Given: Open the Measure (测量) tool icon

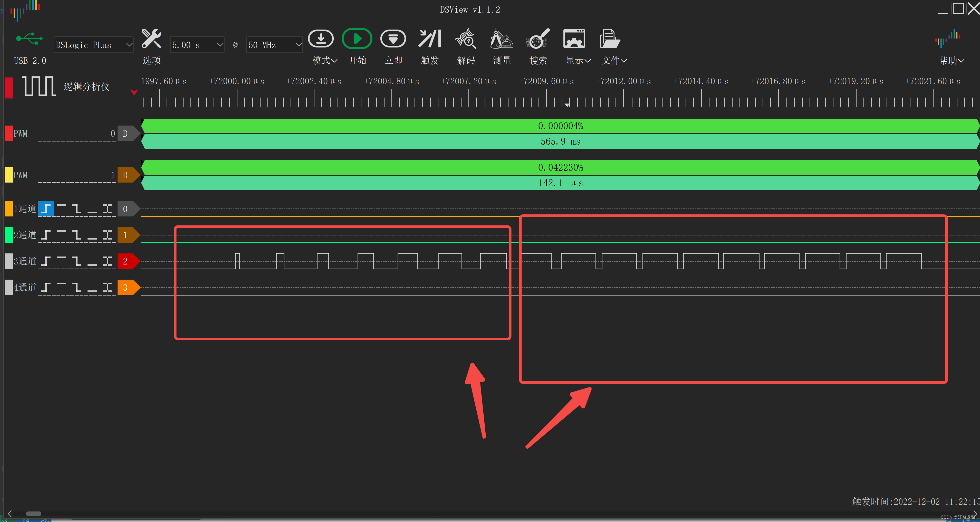Looking at the screenshot, I should point(502,39).
